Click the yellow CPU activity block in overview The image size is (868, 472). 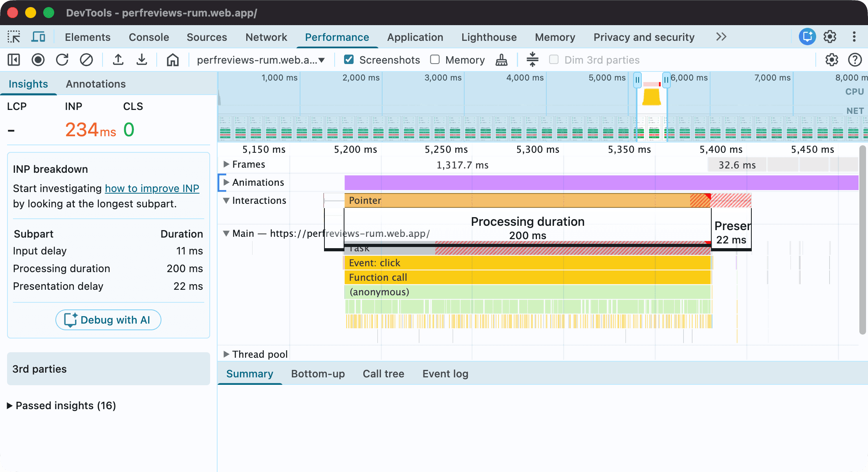652,97
